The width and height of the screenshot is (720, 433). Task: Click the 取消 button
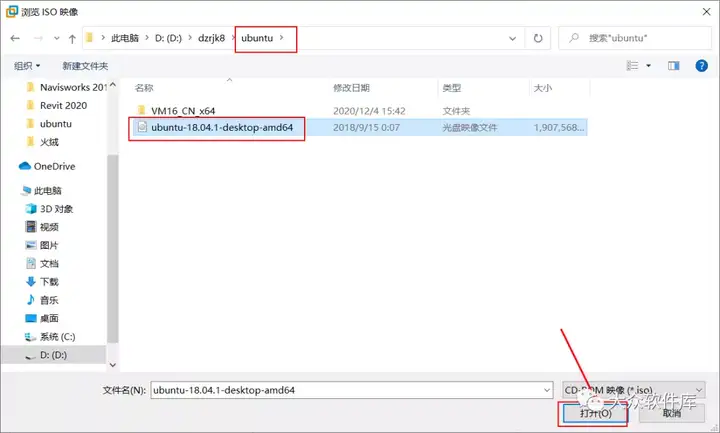672,413
